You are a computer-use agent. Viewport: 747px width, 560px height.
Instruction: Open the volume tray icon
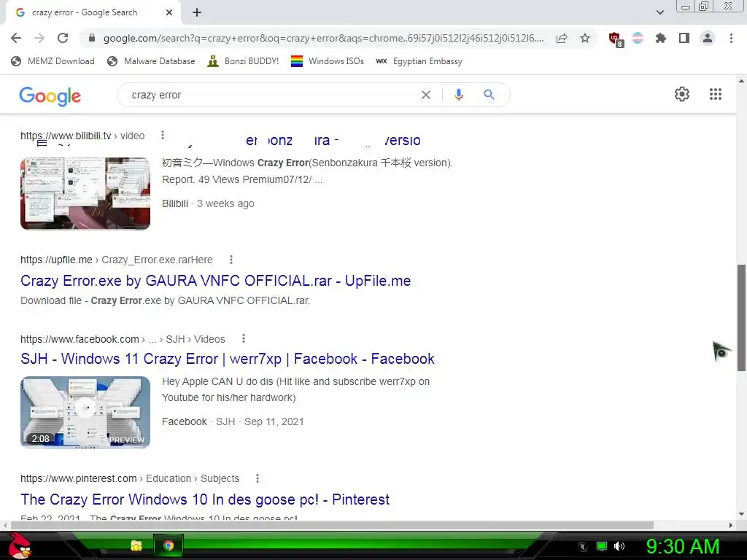pyautogui.click(x=619, y=546)
